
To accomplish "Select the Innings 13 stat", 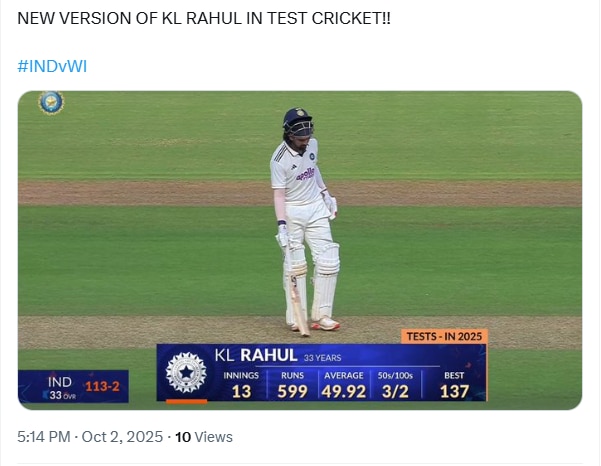I will pyautogui.click(x=241, y=385).
